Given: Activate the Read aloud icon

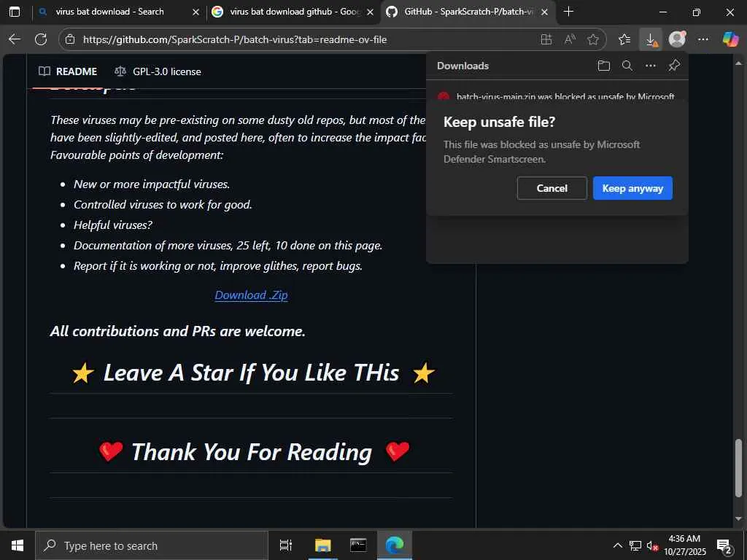Looking at the screenshot, I should (570, 39).
